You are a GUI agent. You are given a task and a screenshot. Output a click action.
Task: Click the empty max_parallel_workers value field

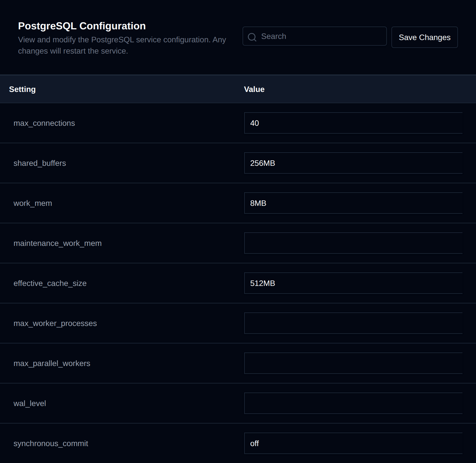coord(353,363)
